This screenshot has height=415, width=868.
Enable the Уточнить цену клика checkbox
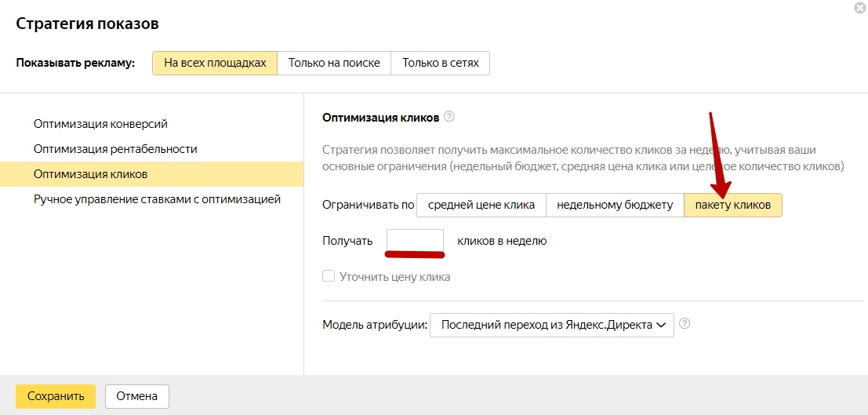329,276
